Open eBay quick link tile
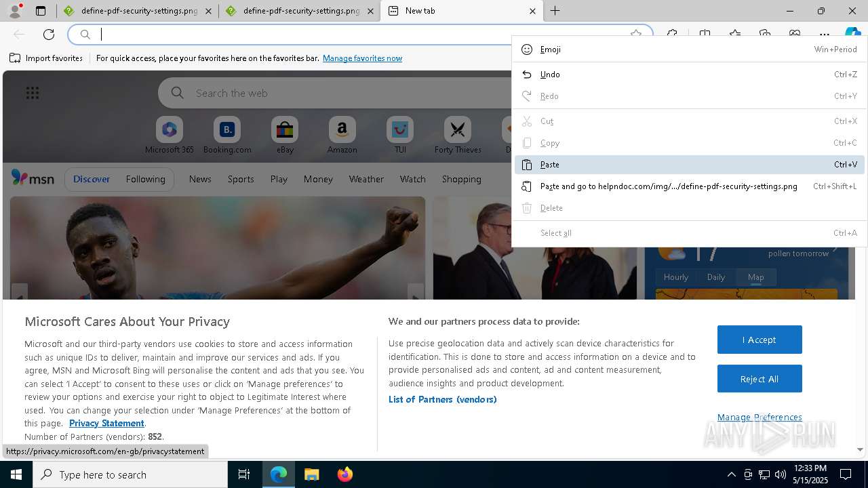 285,135
